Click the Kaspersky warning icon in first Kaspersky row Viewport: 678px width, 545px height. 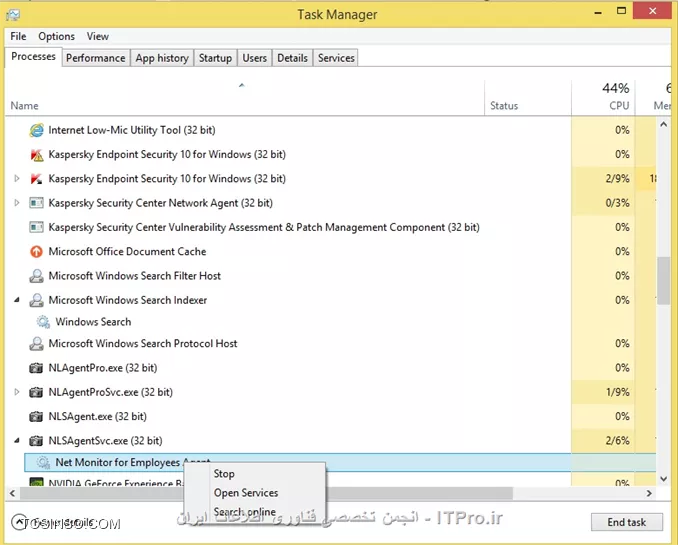tap(36, 154)
